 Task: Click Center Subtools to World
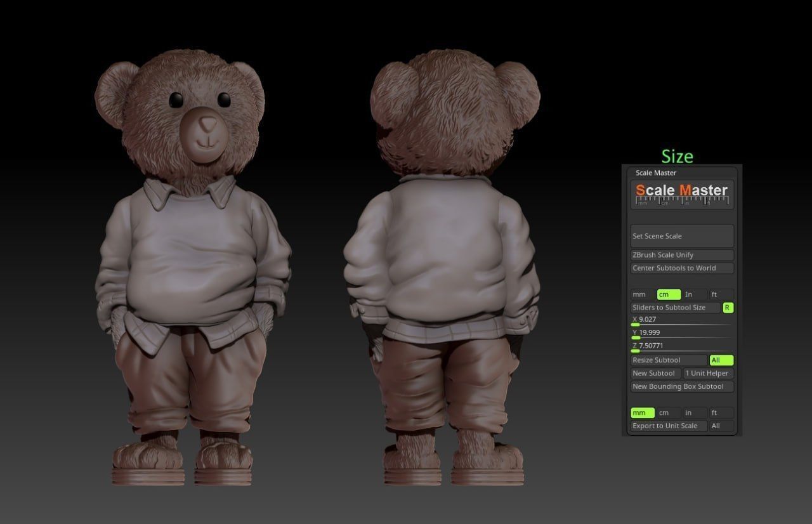682,268
